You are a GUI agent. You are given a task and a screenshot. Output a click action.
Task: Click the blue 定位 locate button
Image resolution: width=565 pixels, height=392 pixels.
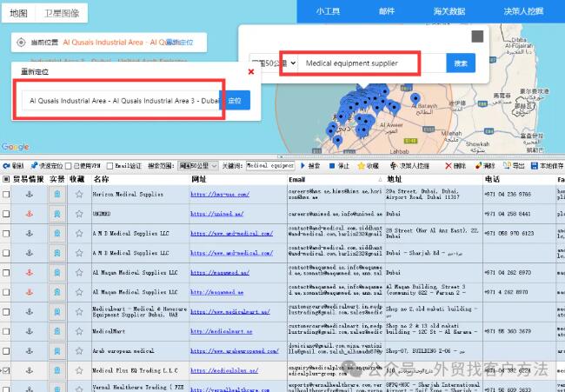pyautogui.click(x=235, y=101)
